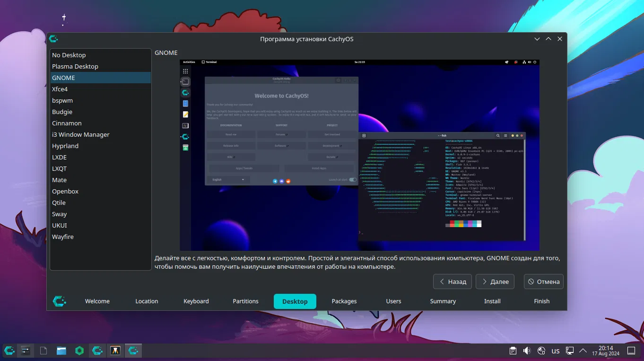Select the Install step
This screenshot has height=361, width=644.
tap(492, 301)
